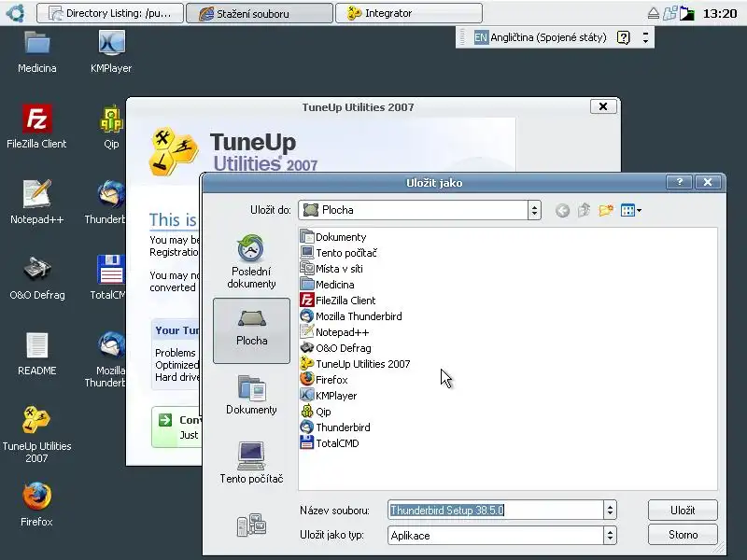
Task: Create a new folder in Save dialog
Action: [x=606, y=210]
